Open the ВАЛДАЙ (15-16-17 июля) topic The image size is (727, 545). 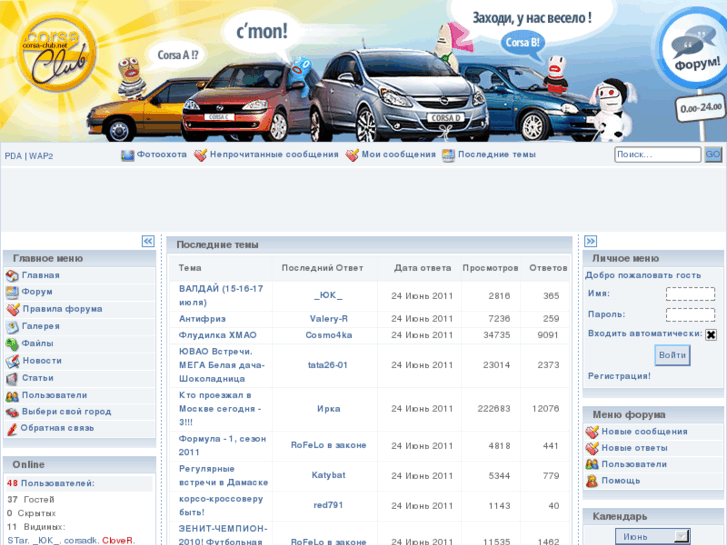[x=221, y=295]
